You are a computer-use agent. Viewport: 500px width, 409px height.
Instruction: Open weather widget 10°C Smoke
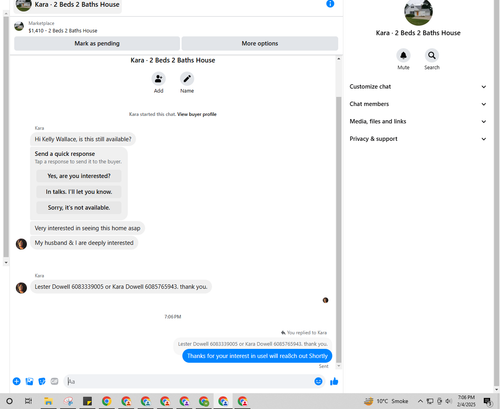pyautogui.click(x=386, y=401)
